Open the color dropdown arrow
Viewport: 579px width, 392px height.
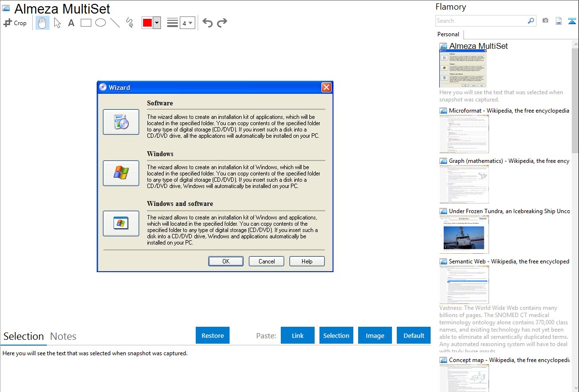tap(157, 23)
